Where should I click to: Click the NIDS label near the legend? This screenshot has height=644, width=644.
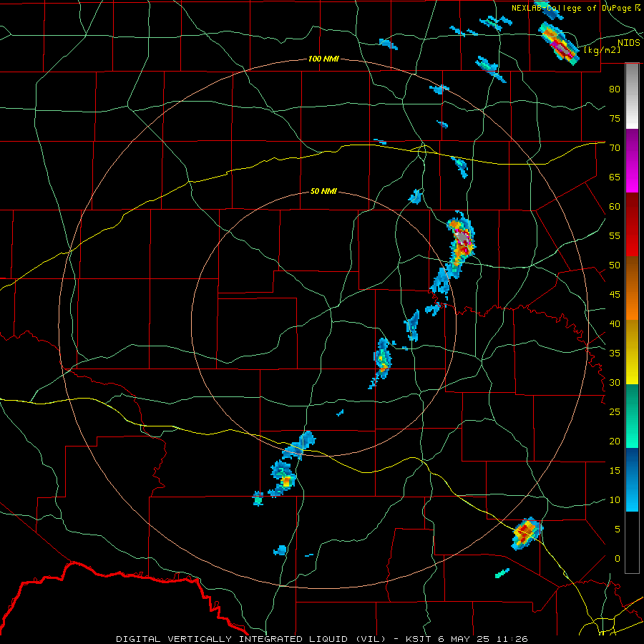pyautogui.click(x=628, y=42)
